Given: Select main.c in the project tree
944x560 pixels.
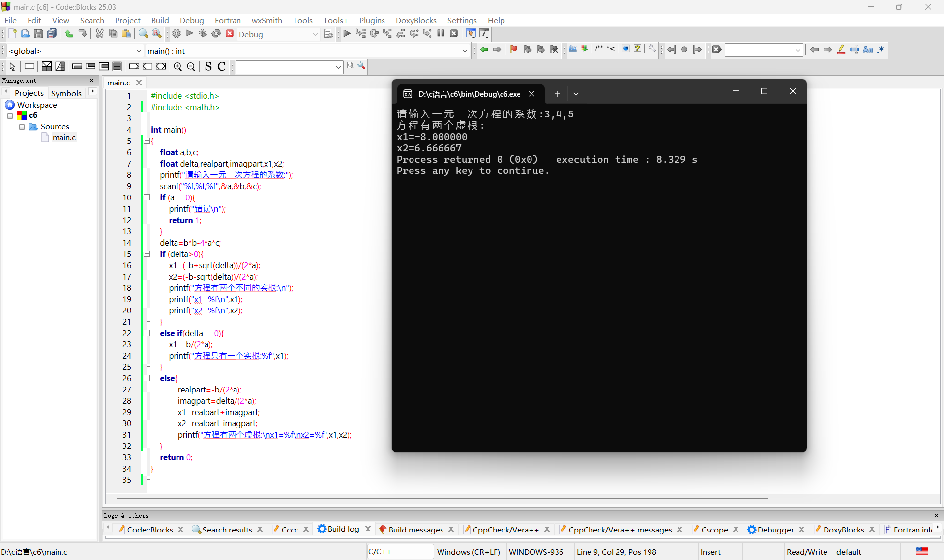Looking at the screenshot, I should pos(64,138).
